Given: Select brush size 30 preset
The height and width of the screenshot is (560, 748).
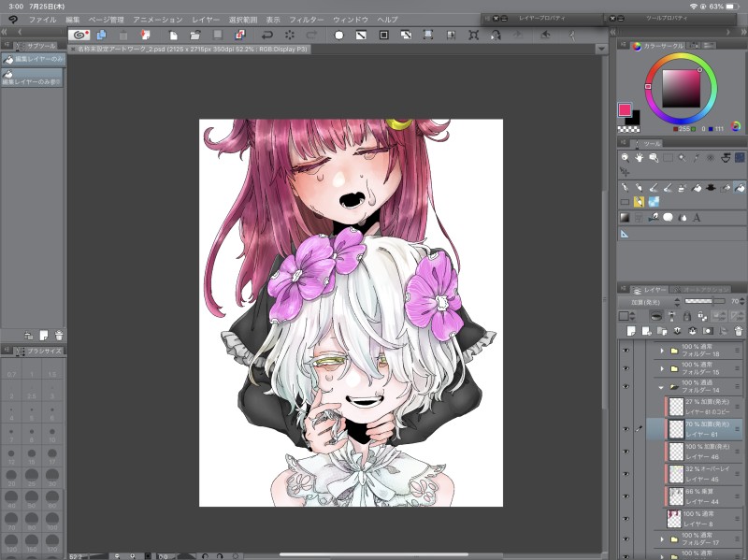Looking at the screenshot, I should tap(52, 477).
